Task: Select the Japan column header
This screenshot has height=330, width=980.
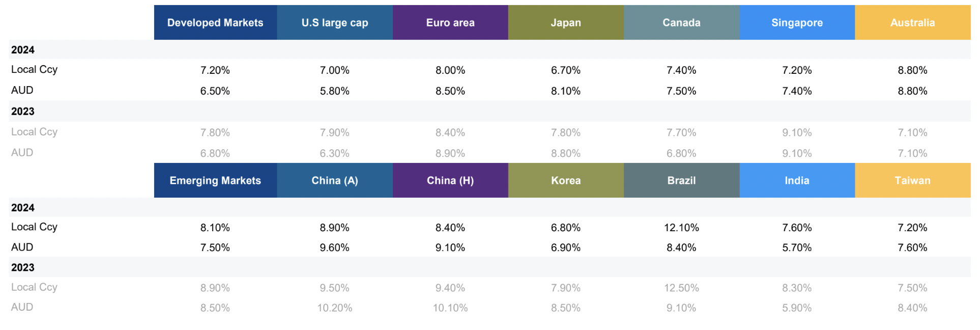Action: point(566,23)
